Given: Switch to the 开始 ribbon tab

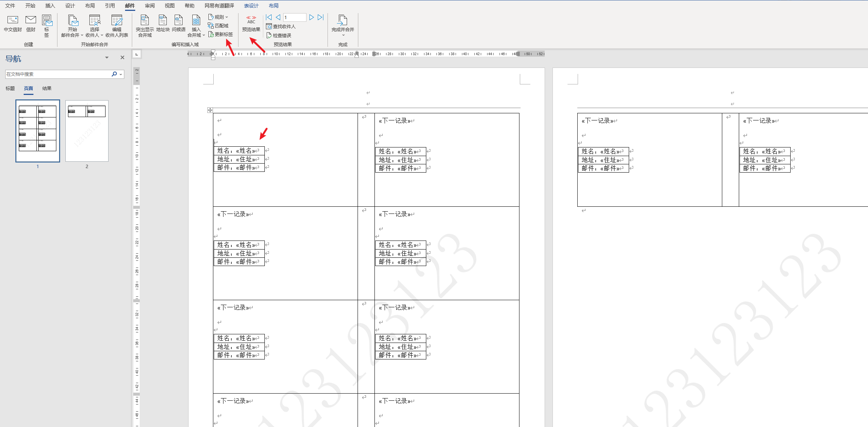Looking at the screenshot, I should (x=30, y=6).
